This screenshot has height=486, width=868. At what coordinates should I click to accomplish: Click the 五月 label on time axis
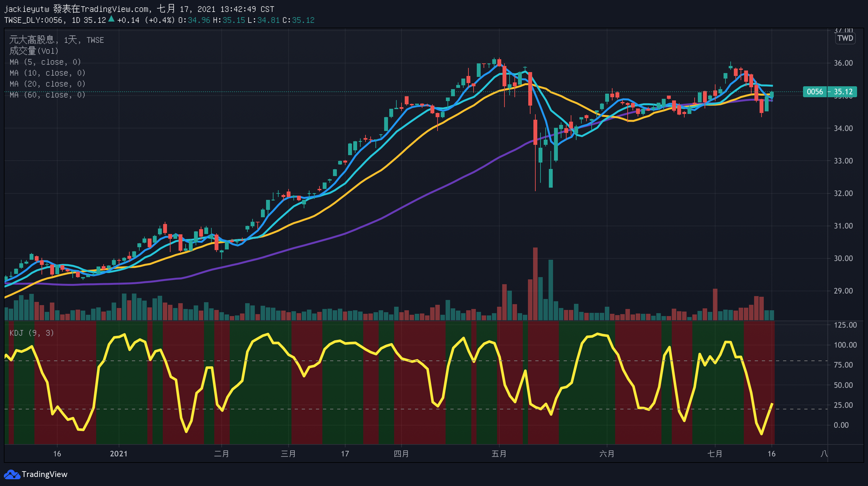[499, 453]
